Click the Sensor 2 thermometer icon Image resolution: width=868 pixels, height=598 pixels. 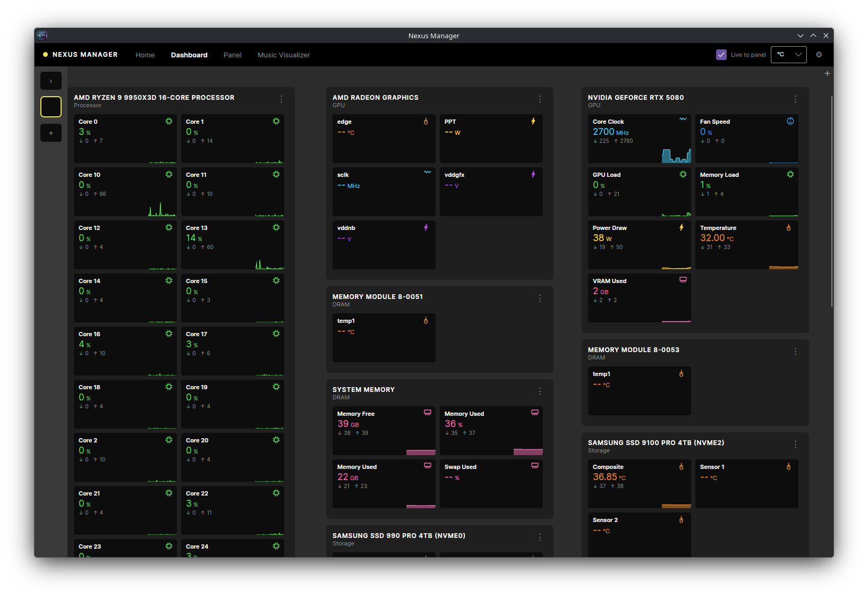pos(681,519)
